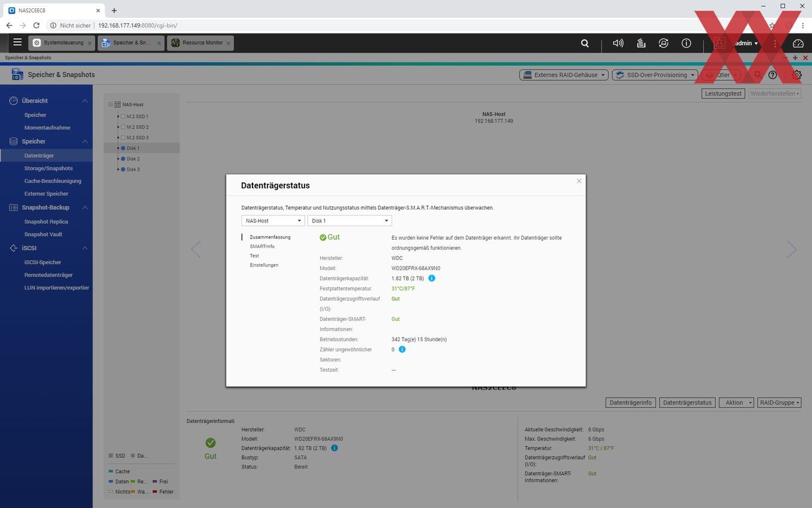Switch to Test tab in dialog
This screenshot has height=508, width=812.
pos(254,256)
